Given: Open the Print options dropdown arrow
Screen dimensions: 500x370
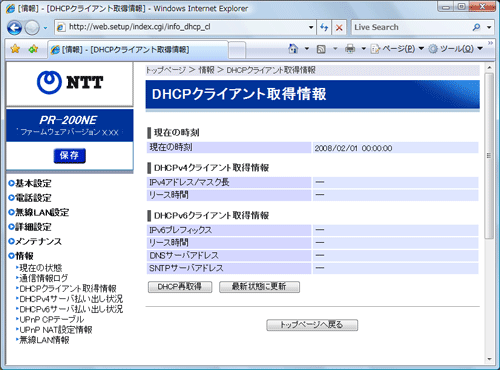Looking at the screenshot, I should pos(364,49).
